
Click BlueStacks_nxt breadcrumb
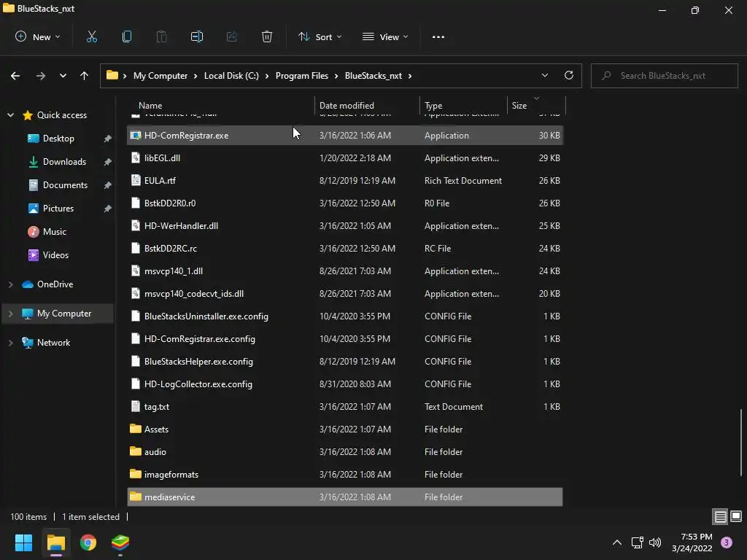click(x=373, y=76)
